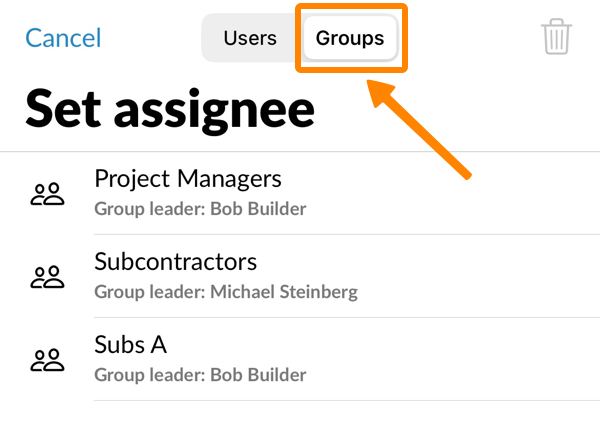Click the Project Managers group icon

coord(47,194)
